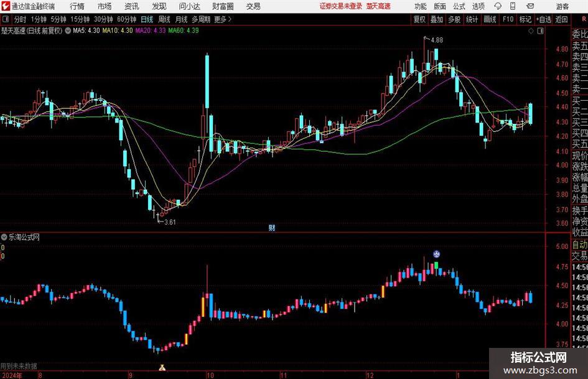Click the 返回 back button
The height and width of the screenshot is (379, 588).
coord(561,19)
